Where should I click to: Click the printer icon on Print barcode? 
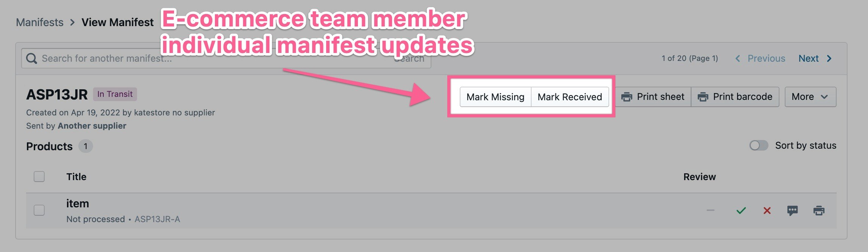[703, 97]
